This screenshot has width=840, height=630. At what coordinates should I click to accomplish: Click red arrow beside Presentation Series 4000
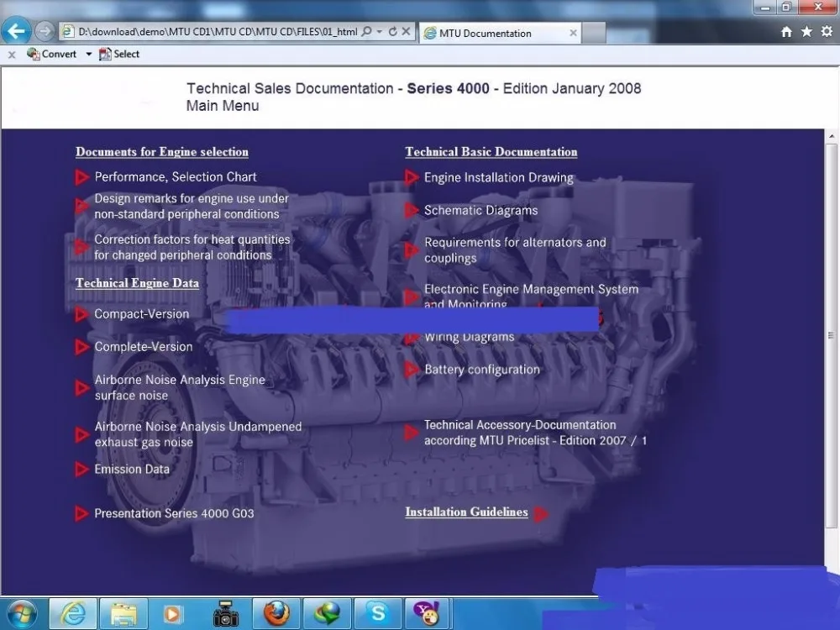click(81, 514)
